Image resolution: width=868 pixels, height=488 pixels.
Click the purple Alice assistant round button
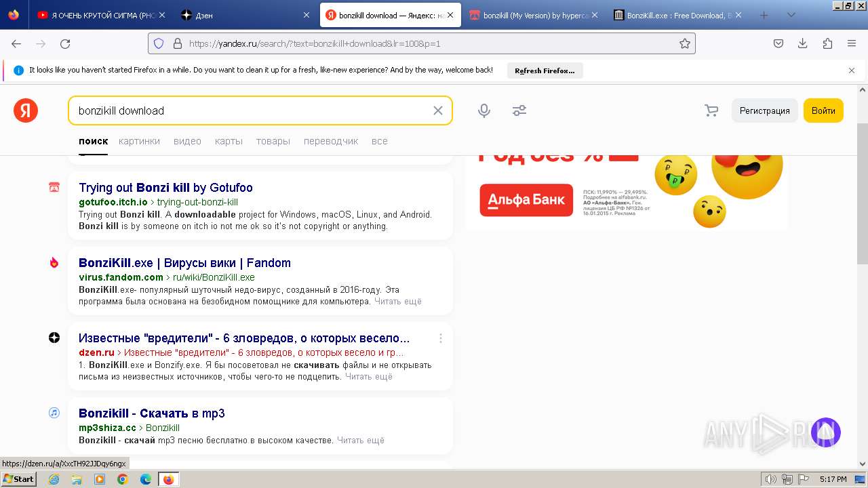click(826, 432)
